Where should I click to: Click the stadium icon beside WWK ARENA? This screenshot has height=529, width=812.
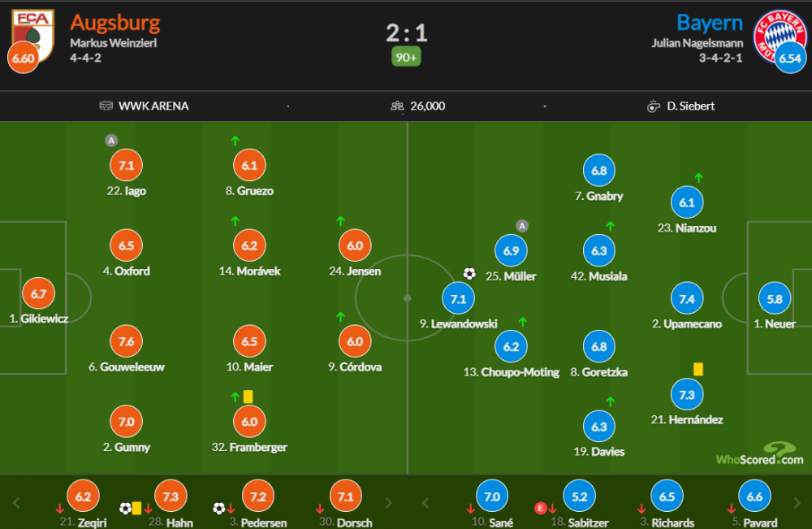click(x=106, y=106)
